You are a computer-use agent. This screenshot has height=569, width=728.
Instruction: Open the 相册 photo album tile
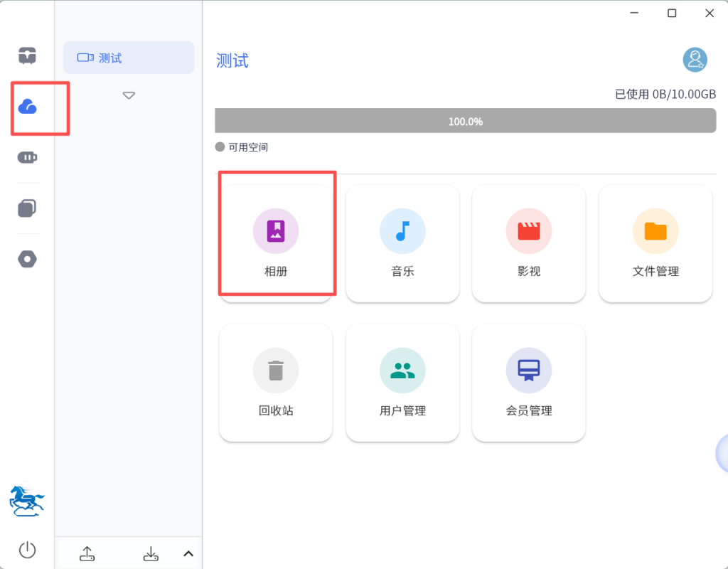tap(276, 243)
